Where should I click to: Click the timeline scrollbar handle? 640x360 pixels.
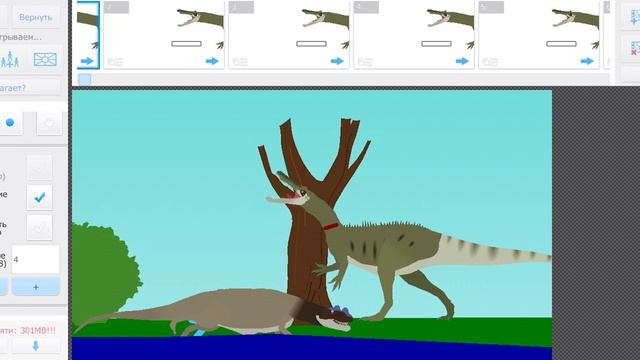[x=84, y=79]
